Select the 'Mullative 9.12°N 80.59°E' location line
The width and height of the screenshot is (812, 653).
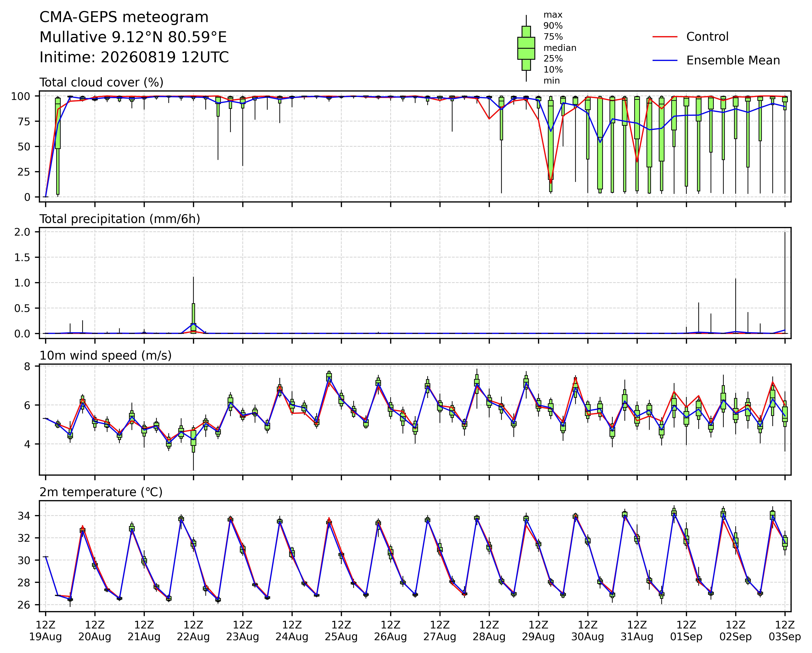[x=133, y=37]
